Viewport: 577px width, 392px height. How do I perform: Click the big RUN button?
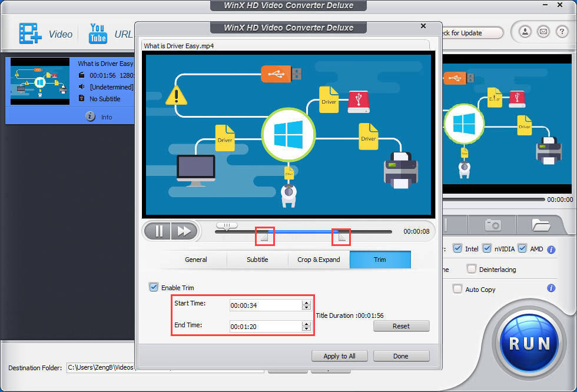[x=529, y=344]
